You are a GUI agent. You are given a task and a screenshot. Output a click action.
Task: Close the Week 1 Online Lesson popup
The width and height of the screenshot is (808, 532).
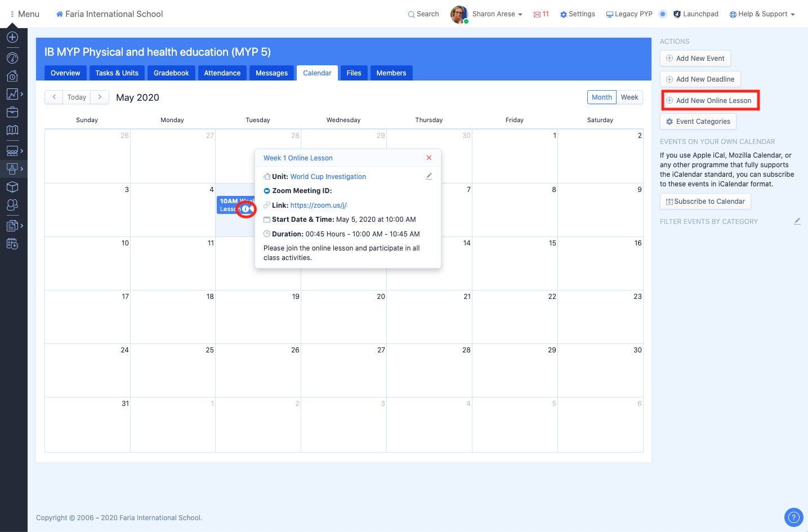click(x=429, y=158)
